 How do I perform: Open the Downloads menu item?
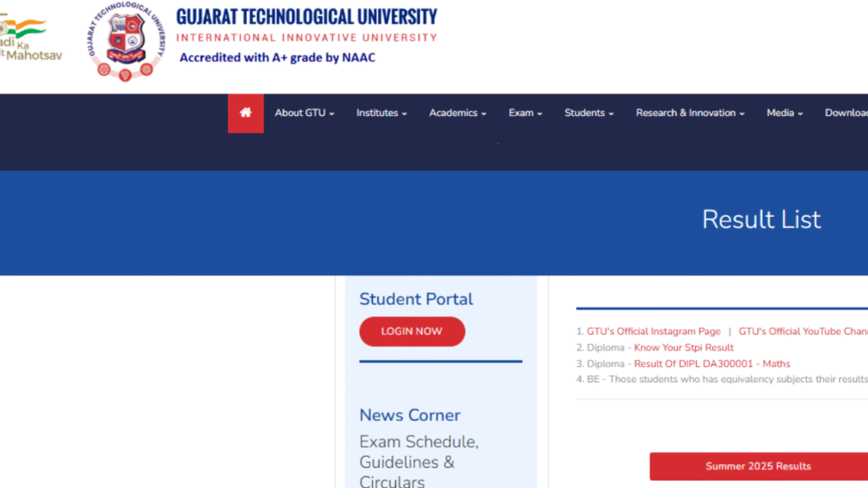click(x=846, y=114)
